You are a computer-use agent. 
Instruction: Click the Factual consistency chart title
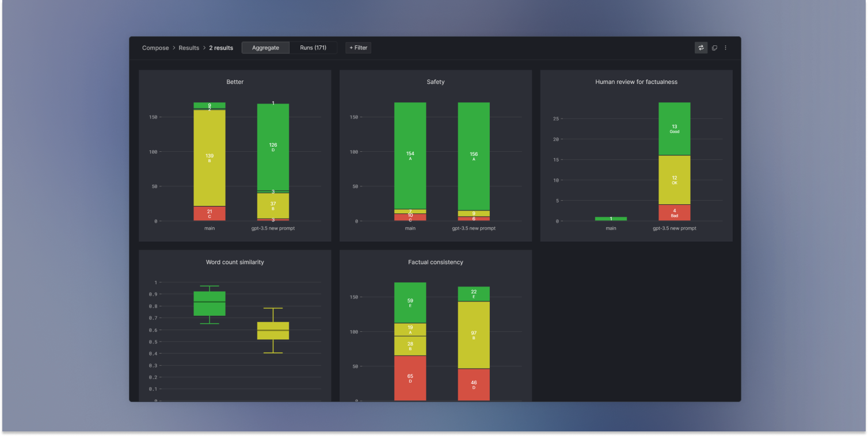(436, 262)
